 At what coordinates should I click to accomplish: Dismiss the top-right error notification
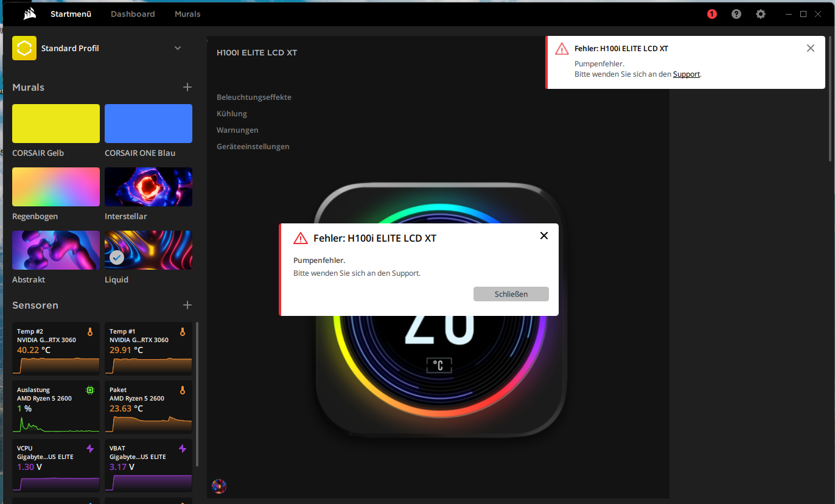(x=810, y=48)
